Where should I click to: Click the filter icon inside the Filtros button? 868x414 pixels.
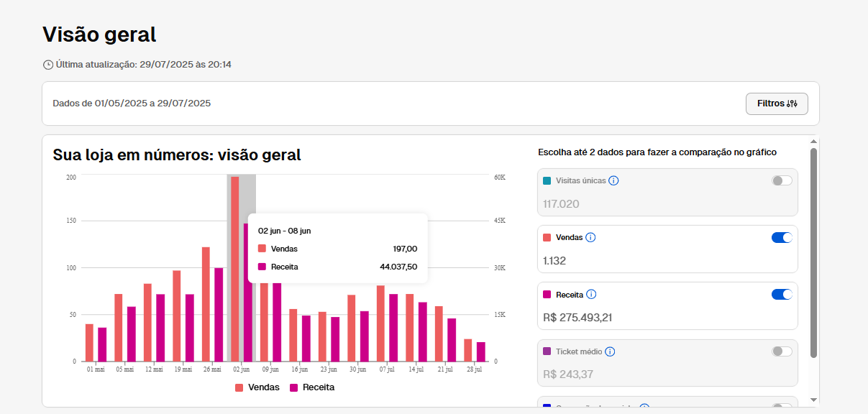(x=793, y=103)
